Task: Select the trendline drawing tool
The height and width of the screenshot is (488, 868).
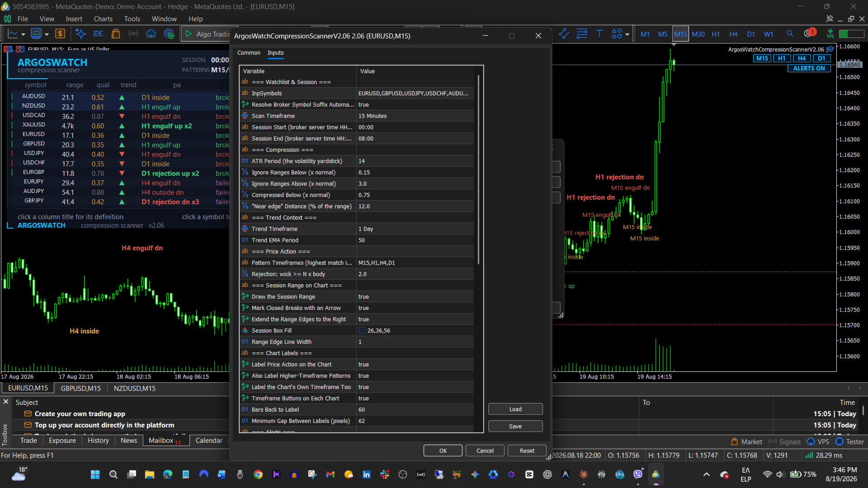Action: pyautogui.click(x=564, y=34)
